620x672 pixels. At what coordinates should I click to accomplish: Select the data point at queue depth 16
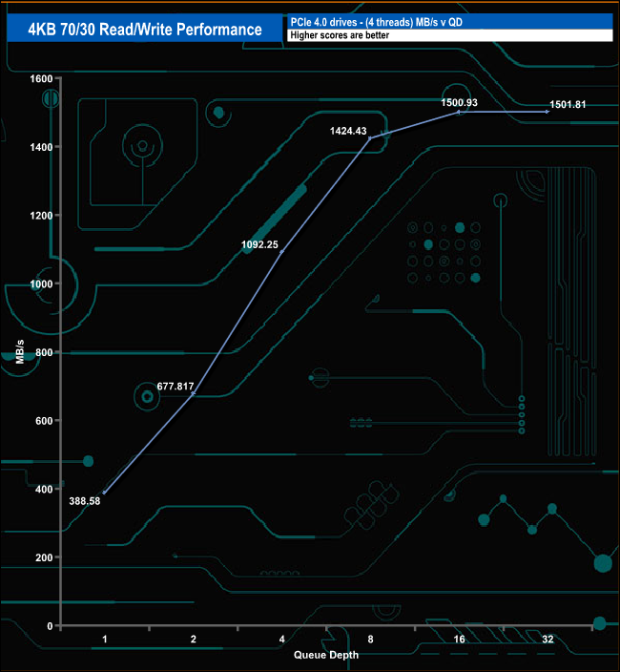[x=459, y=112]
